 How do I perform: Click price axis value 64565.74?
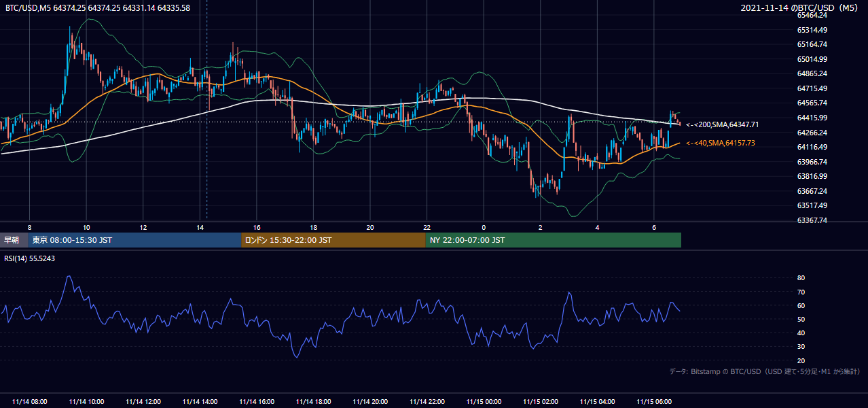click(812, 103)
